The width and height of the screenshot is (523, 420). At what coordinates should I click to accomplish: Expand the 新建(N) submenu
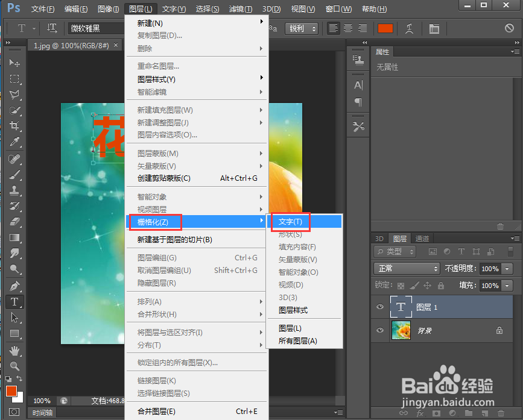point(197,24)
